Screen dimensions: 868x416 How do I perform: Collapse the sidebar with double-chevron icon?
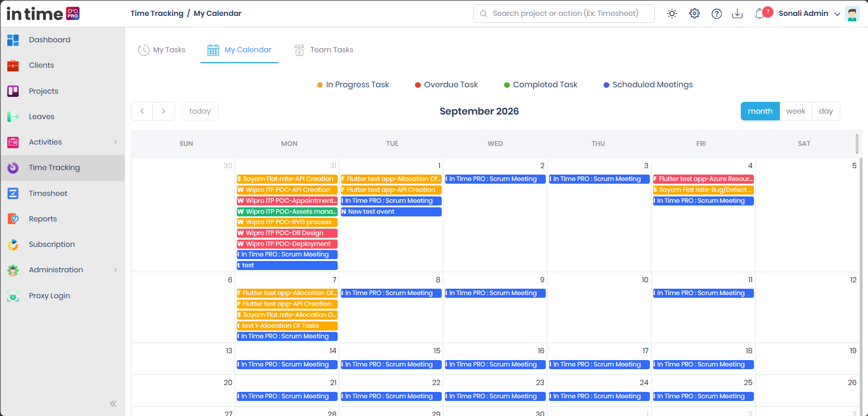(x=113, y=404)
